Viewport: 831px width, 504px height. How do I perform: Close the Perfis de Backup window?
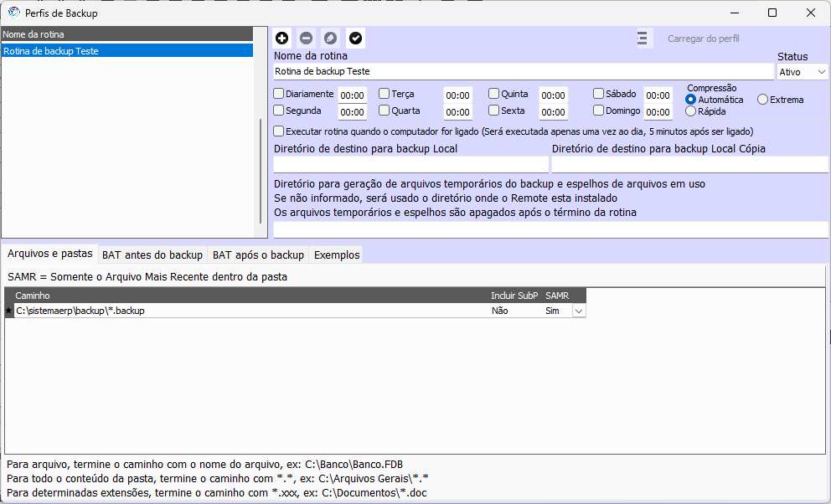coord(810,13)
